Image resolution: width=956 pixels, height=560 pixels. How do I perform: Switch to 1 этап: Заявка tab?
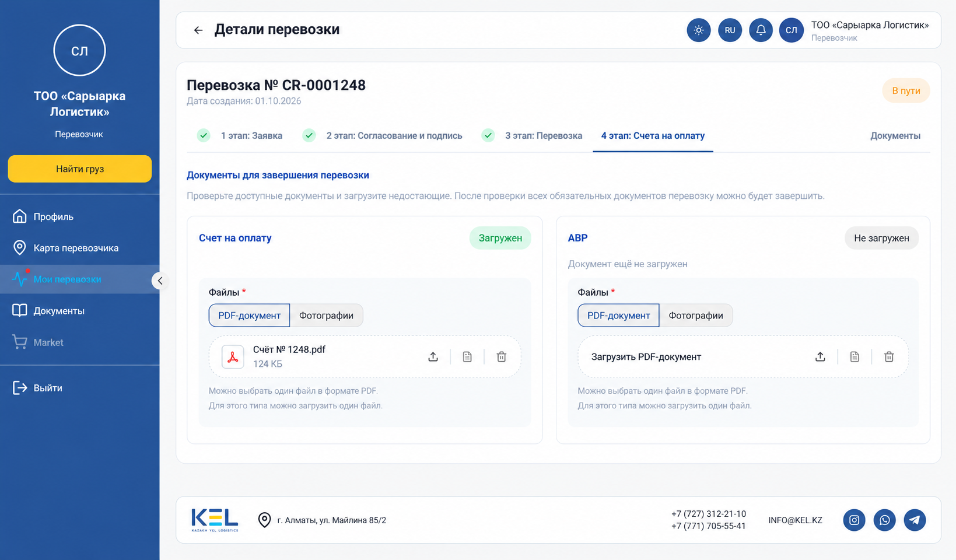(x=240, y=136)
